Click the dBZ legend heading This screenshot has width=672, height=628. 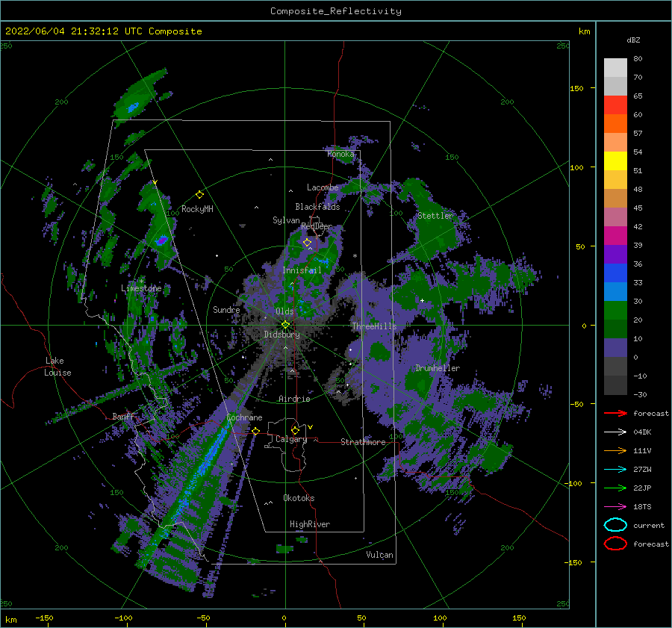633,40
